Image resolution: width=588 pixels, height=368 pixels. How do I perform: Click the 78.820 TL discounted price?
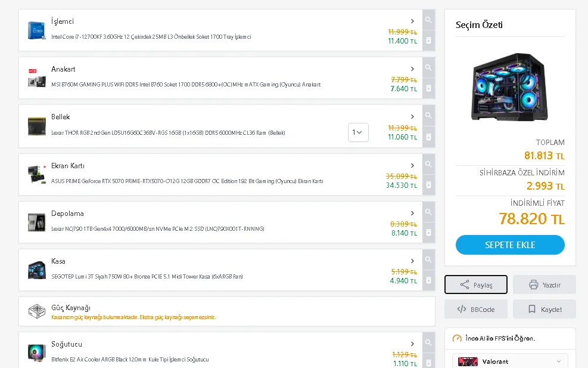[531, 218]
